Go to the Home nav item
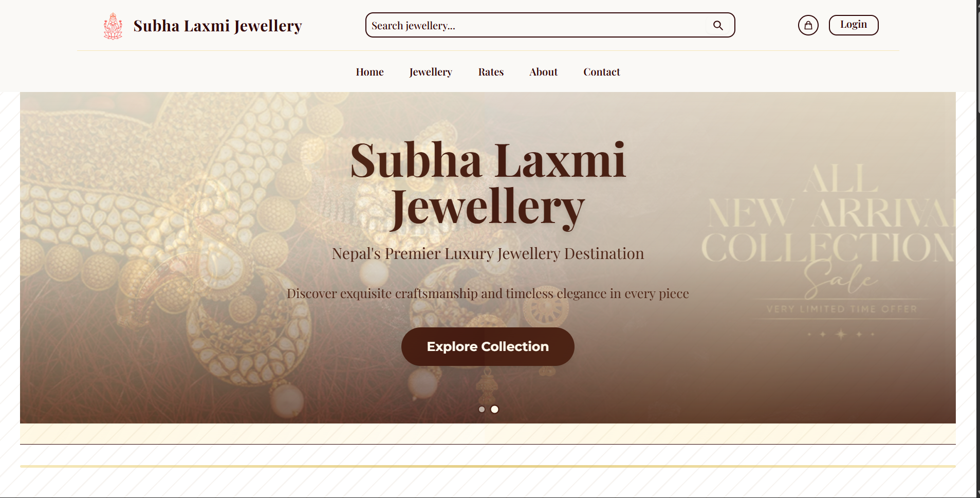Screen dimensions: 980x498 click(370, 72)
